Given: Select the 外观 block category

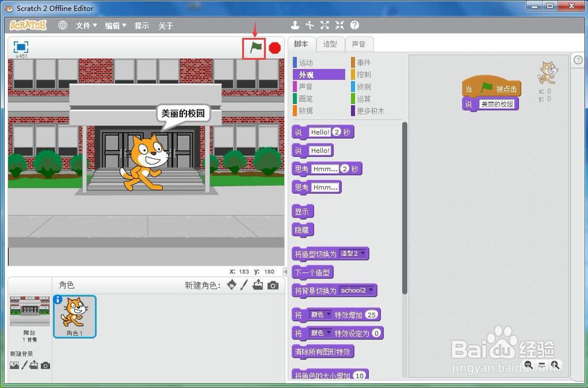Looking at the screenshot, I should point(319,75).
